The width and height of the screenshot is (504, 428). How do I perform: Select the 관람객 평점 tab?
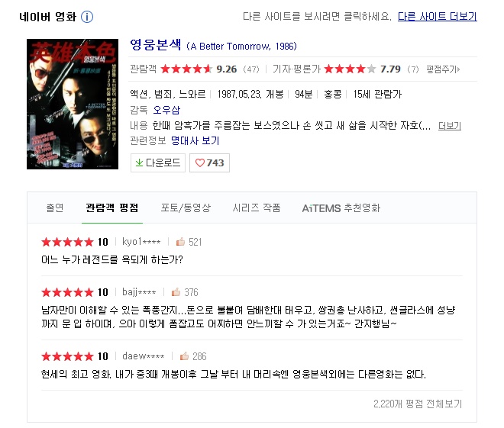pos(111,208)
